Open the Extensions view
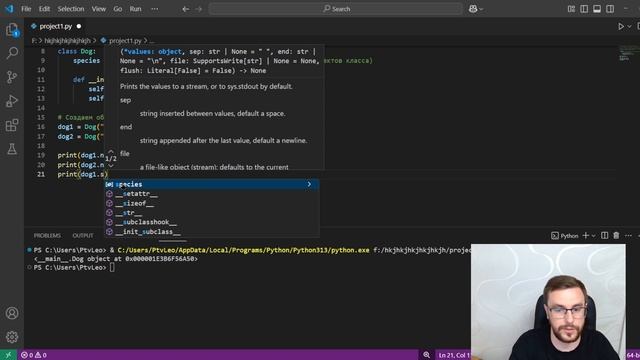Screen dimensions: 640x360 [x=12, y=125]
